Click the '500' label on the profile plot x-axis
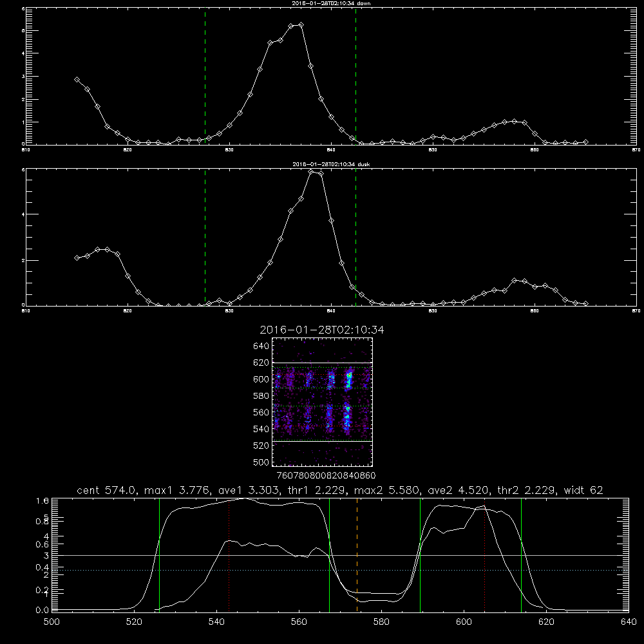Image resolution: width=644 pixels, height=644 pixels. click(x=52, y=622)
